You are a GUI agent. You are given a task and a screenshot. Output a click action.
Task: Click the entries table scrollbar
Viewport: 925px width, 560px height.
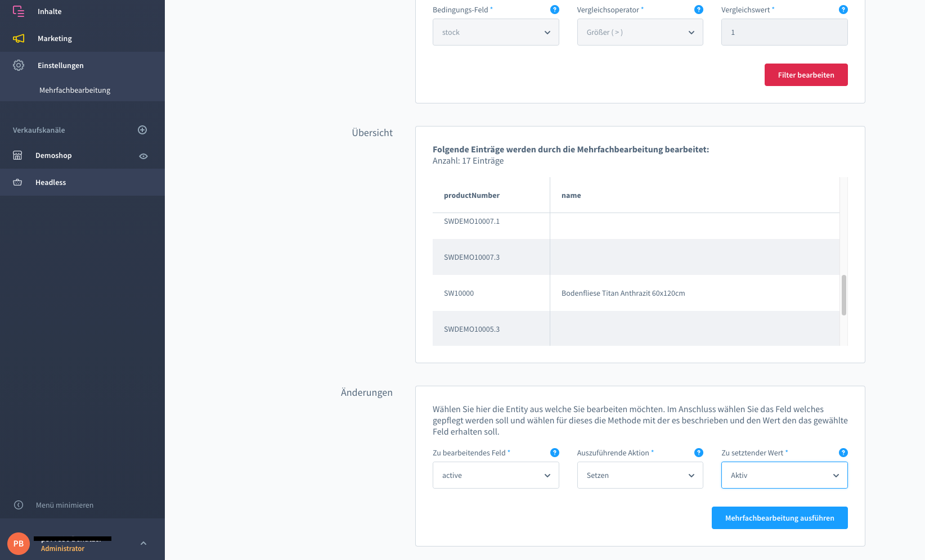click(x=843, y=295)
